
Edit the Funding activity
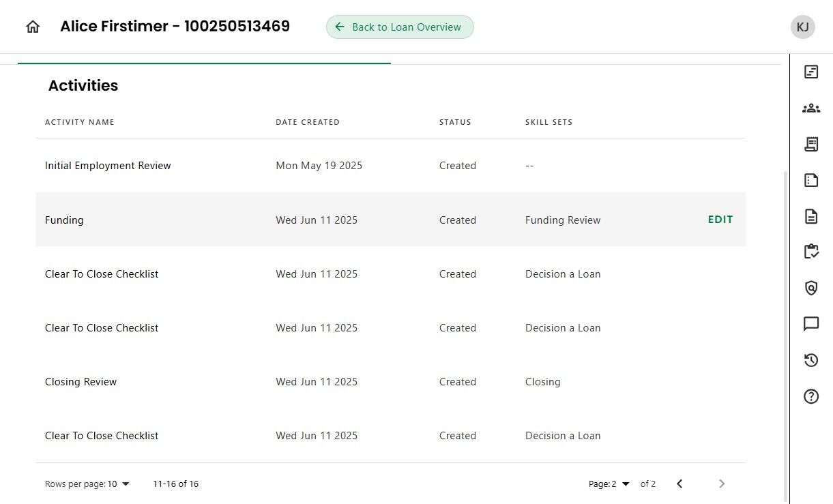720,220
